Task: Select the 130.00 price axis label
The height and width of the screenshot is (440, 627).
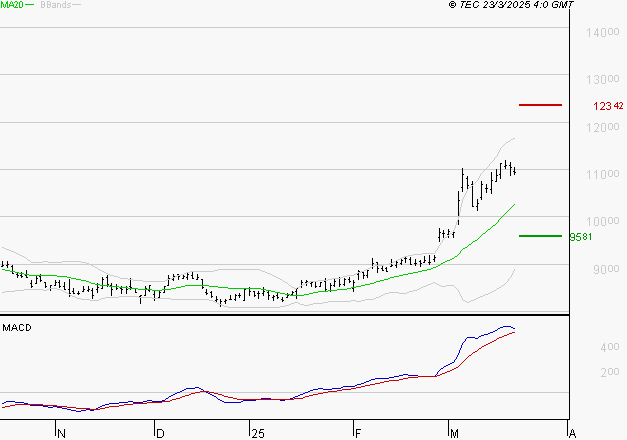Action: tap(603, 79)
